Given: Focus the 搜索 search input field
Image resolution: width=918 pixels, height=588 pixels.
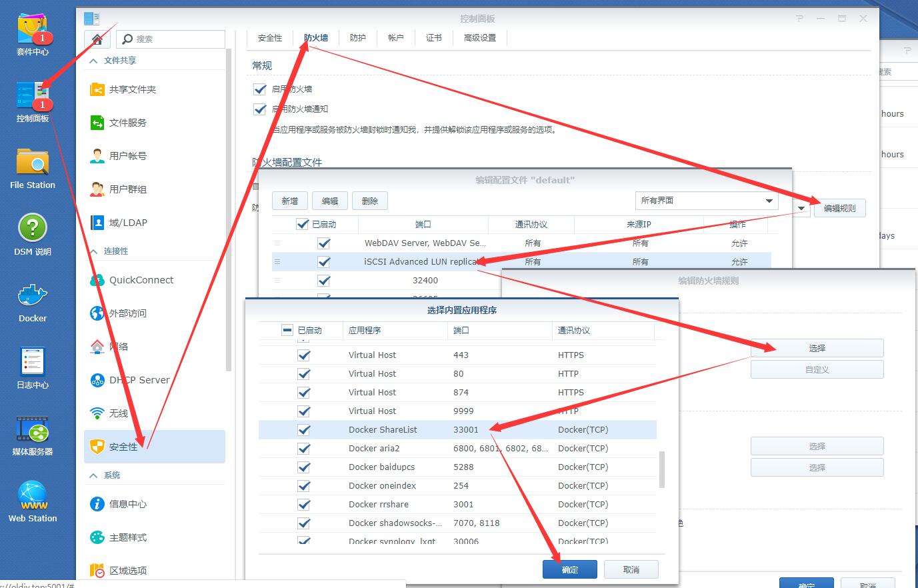Looking at the screenshot, I should click(171, 39).
